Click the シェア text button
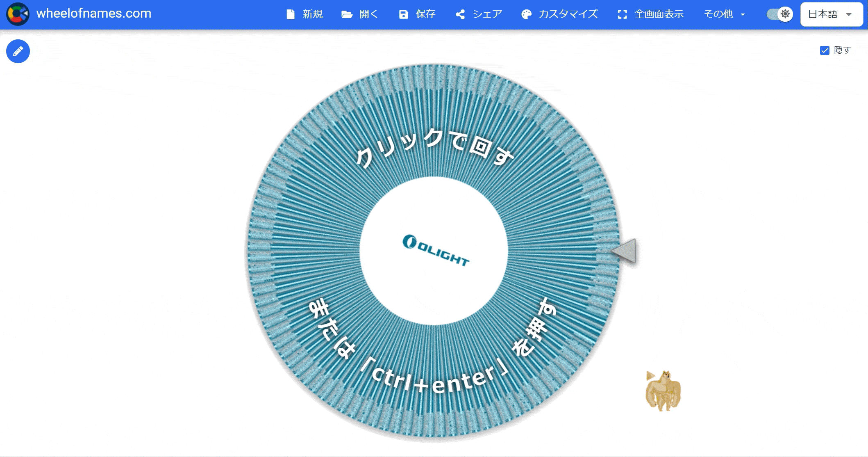 [x=487, y=14]
